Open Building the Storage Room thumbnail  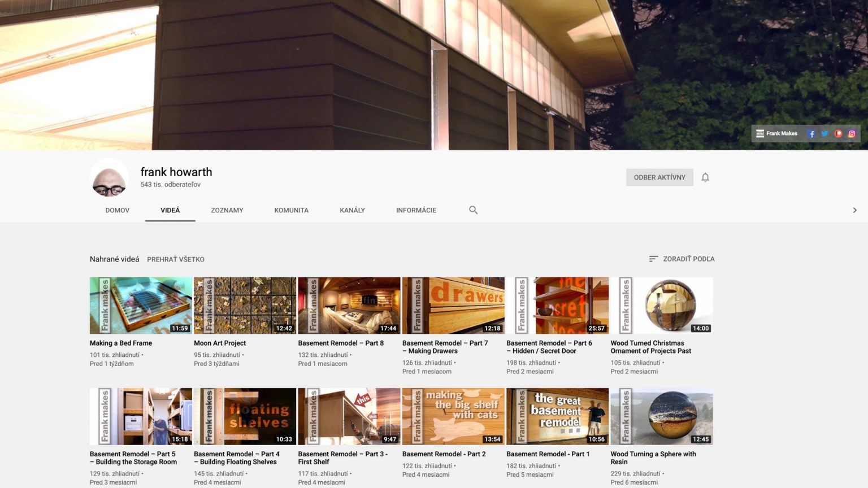[141, 416]
